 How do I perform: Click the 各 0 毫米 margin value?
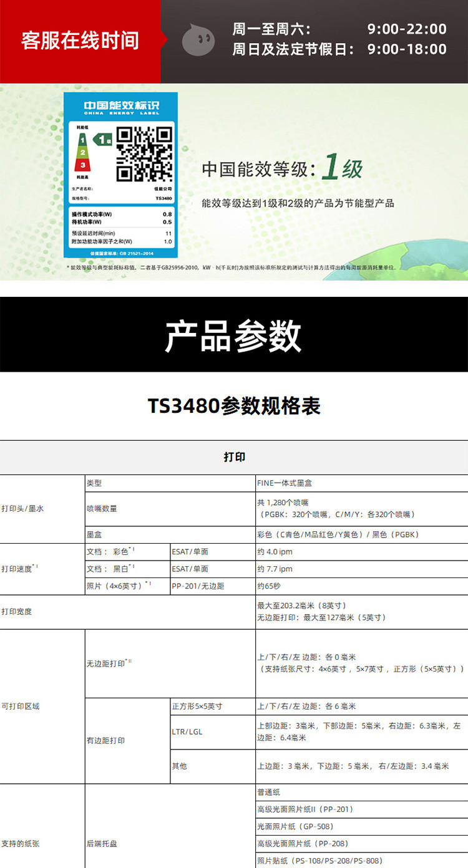coord(306,657)
